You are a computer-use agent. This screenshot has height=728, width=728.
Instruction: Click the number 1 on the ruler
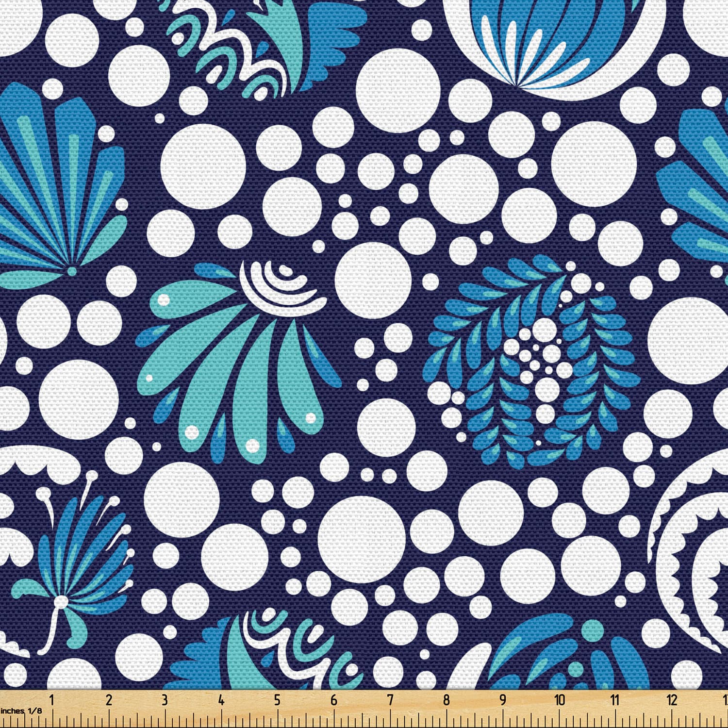[52, 700]
